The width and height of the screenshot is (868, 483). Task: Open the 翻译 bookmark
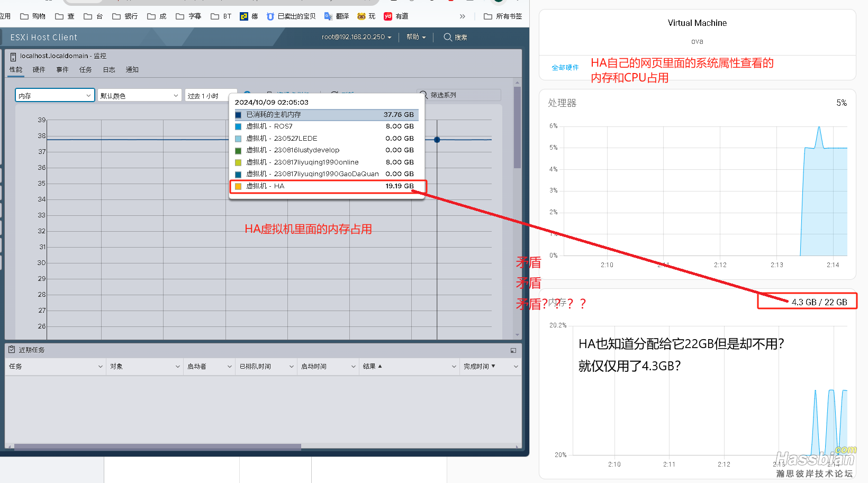(337, 16)
